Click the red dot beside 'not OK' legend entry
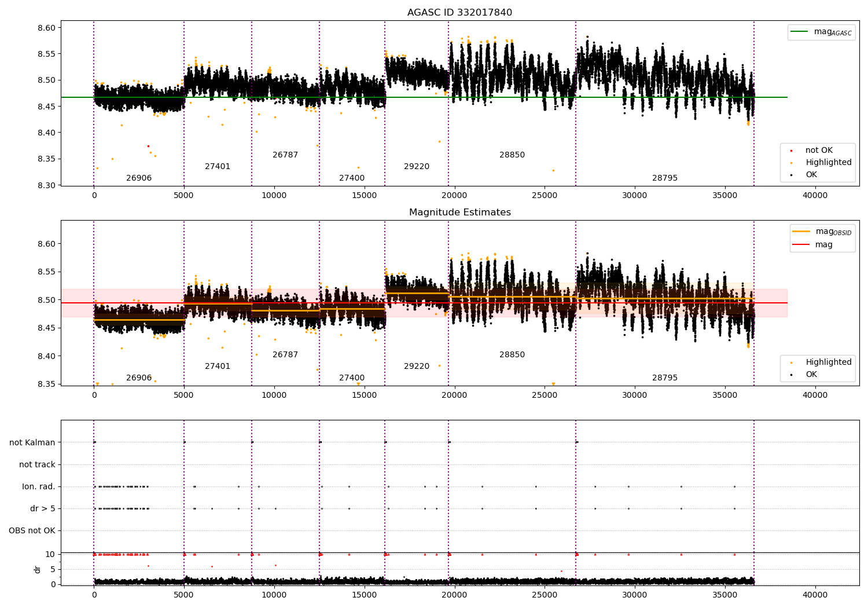The image size is (868, 608). [791, 151]
